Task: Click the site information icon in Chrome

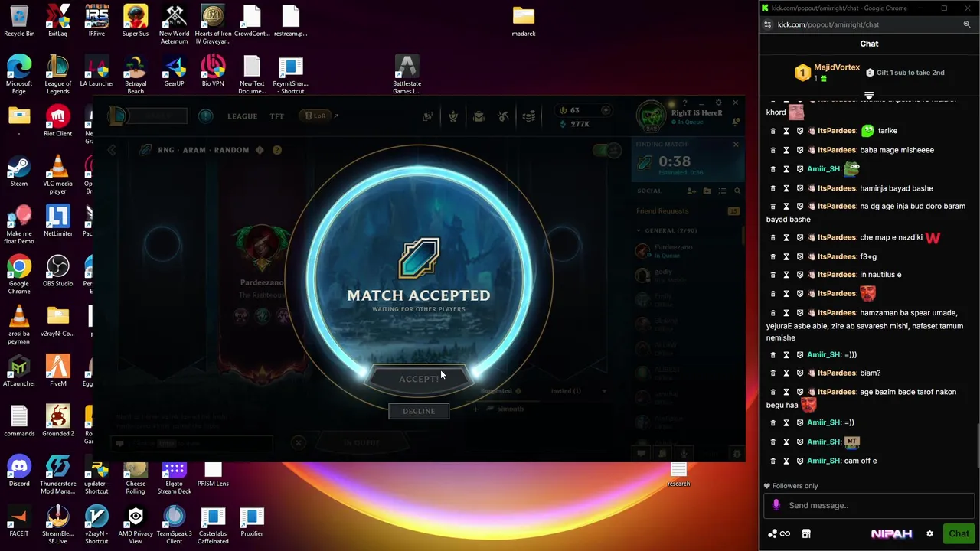Action: click(x=768, y=24)
